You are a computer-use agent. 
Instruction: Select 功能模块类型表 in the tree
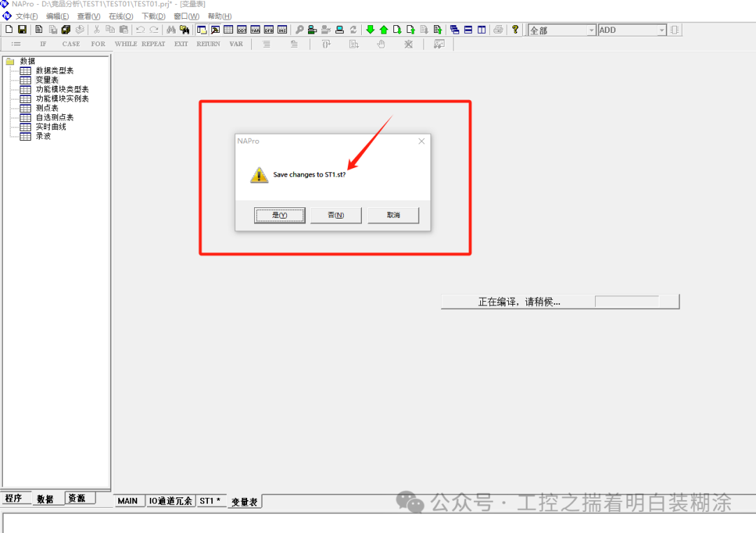(x=62, y=89)
